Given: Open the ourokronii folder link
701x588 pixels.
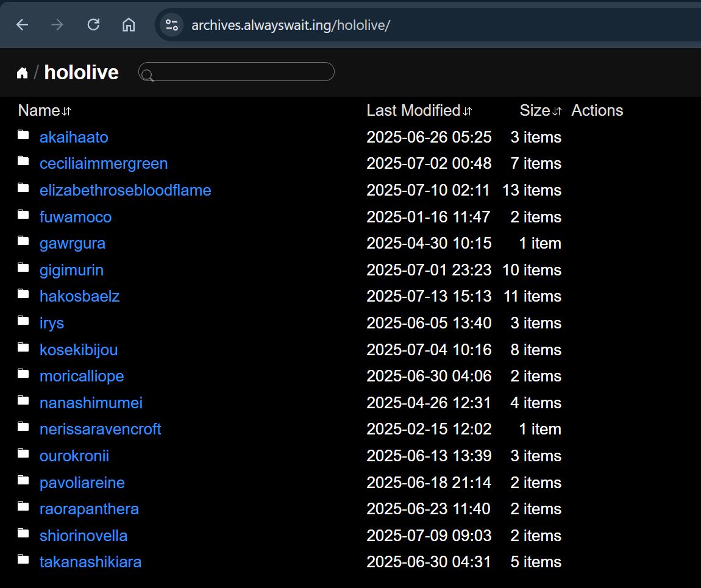Looking at the screenshot, I should (74, 456).
